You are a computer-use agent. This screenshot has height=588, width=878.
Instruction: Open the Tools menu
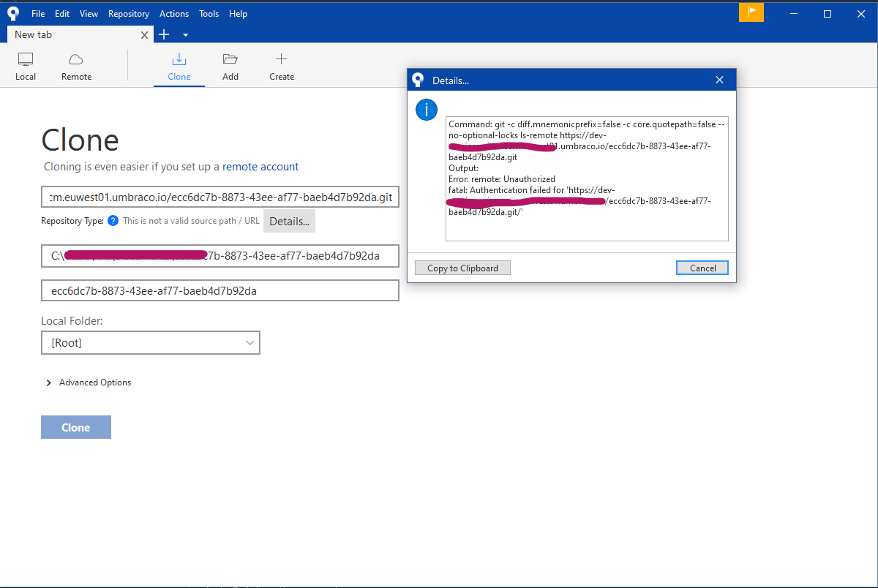pos(209,14)
